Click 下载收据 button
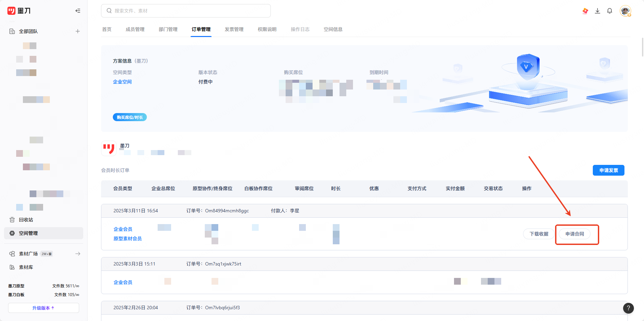 click(x=539, y=234)
